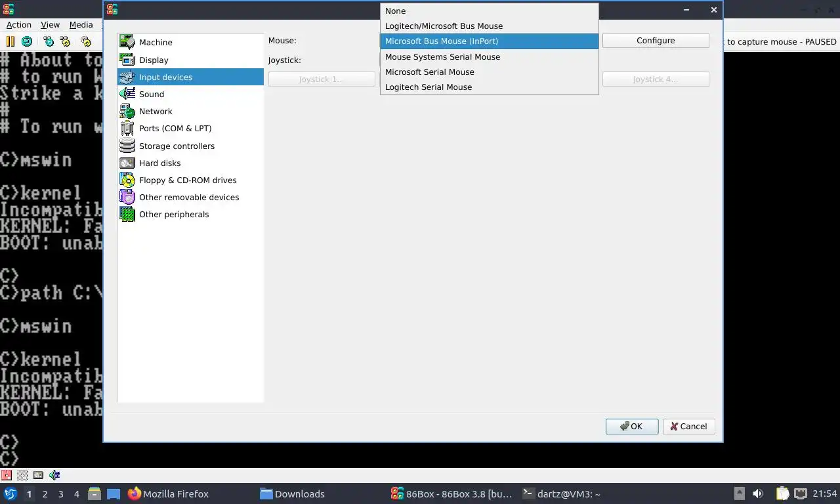
Task: Click the eject removable media tray icon
Action: [740, 494]
